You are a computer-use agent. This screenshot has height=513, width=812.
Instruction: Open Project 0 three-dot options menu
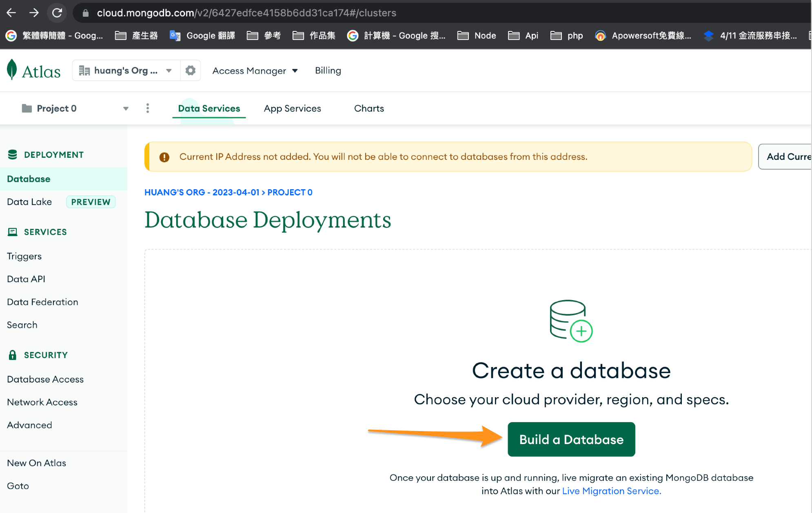click(x=148, y=108)
